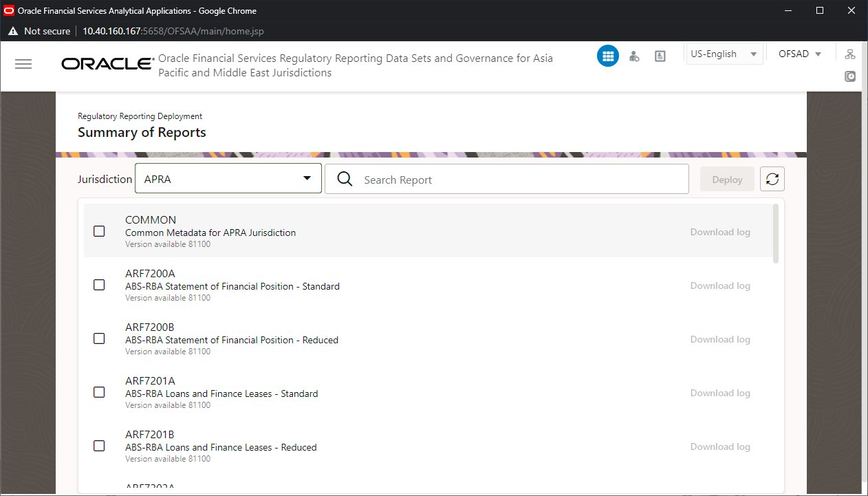Maximize the Chrome window

[820, 10]
